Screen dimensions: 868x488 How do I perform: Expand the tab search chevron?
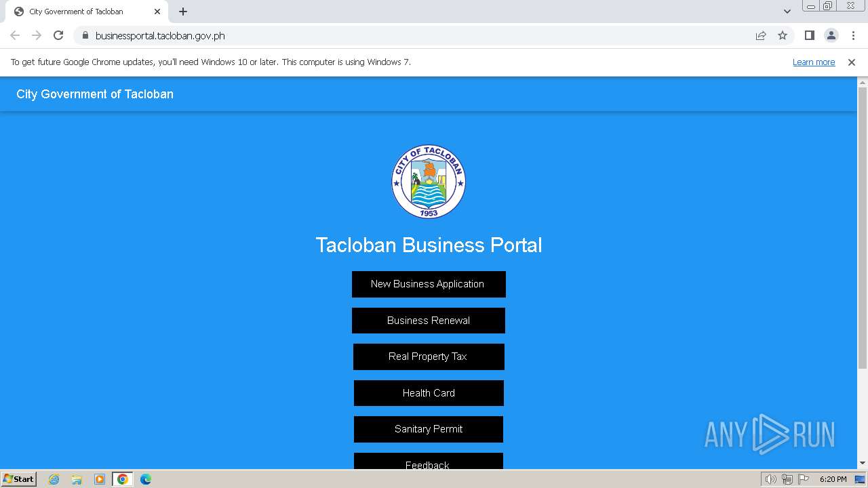pyautogui.click(x=787, y=12)
